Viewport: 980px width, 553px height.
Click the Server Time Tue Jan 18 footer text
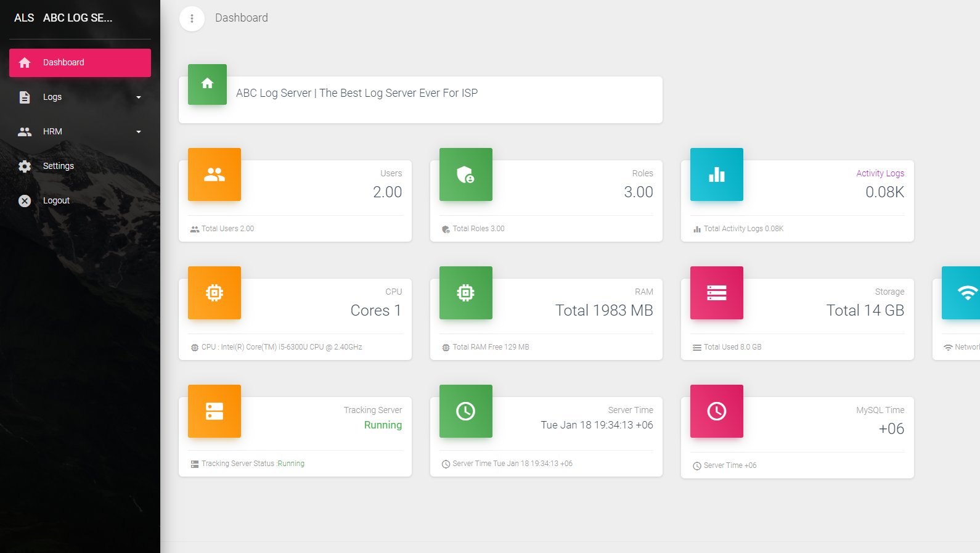pyautogui.click(x=513, y=464)
